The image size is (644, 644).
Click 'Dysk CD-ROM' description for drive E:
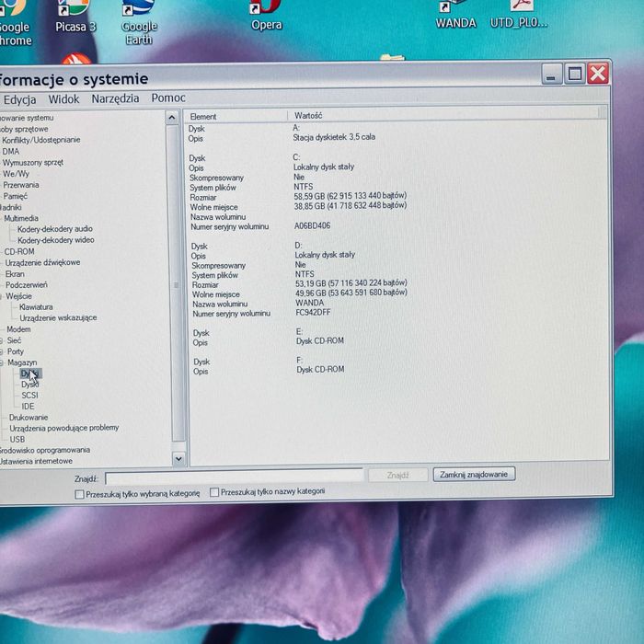pos(320,341)
